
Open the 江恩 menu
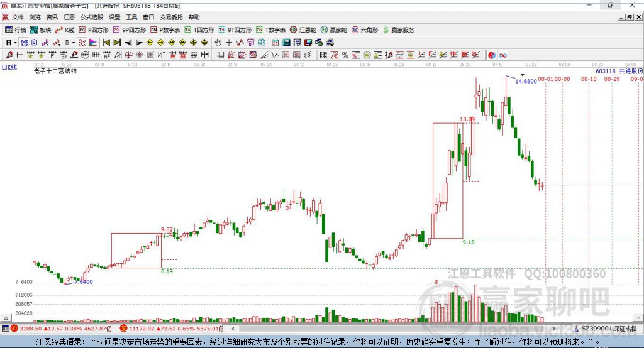coord(69,17)
